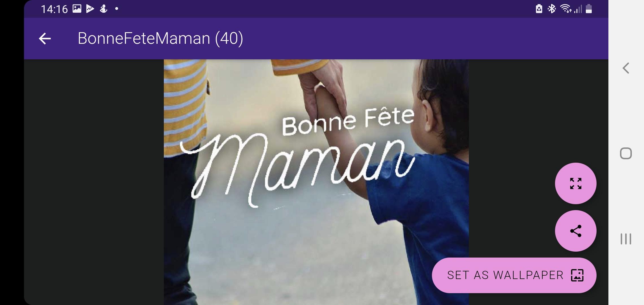Tap the Wi-Fi status icon
Screen dimensions: 644x305
tap(566, 9)
